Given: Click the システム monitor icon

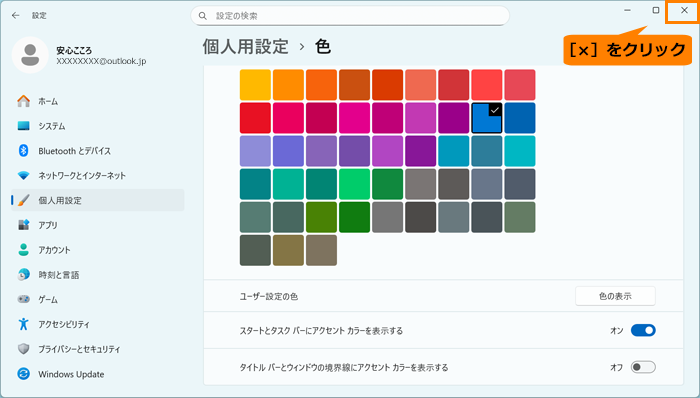Looking at the screenshot, I should [x=24, y=126].
